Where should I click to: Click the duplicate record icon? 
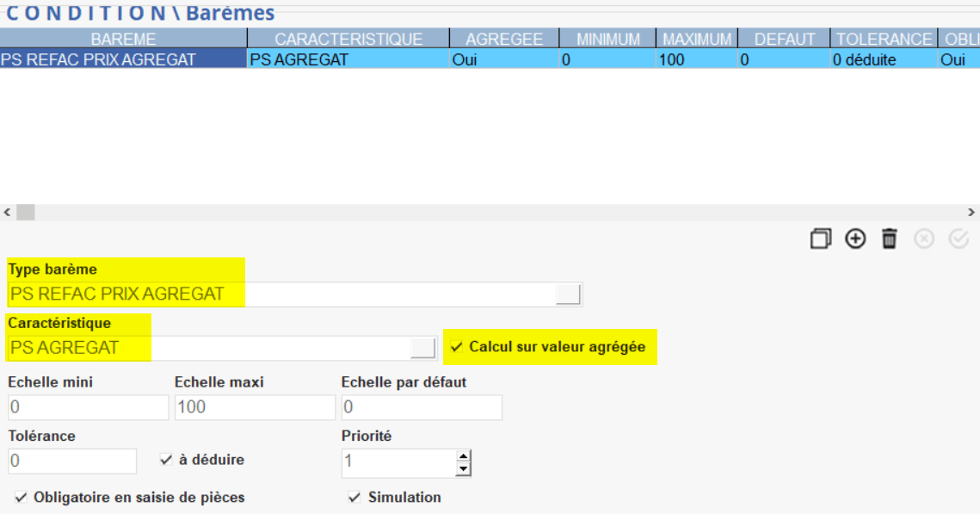pyautogui.click(x=821, y=239)
